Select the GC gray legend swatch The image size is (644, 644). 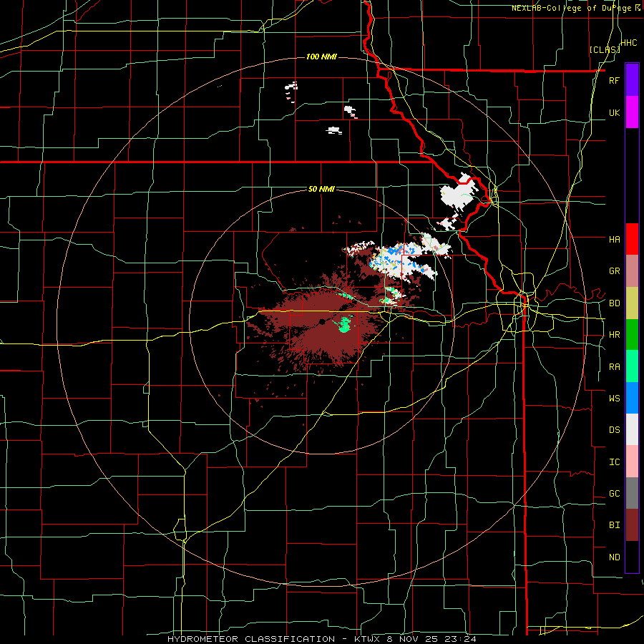(x=632, y=493)
